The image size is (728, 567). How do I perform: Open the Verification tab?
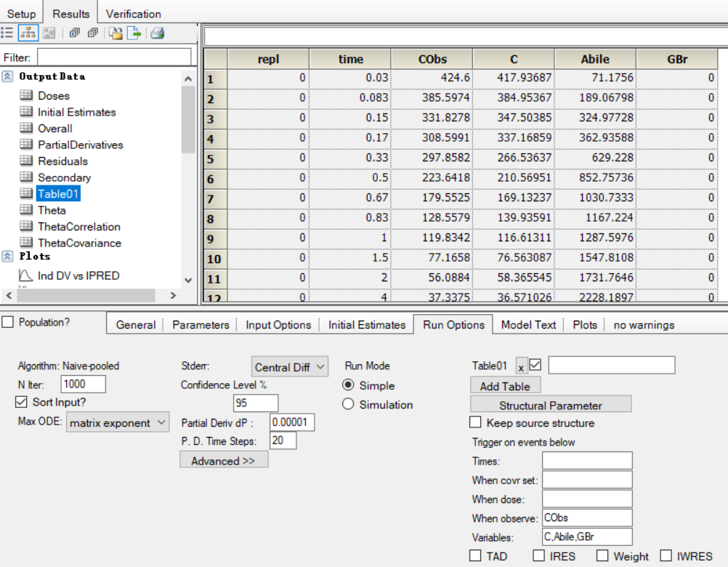pyautogui.click(x=133, y=14)
